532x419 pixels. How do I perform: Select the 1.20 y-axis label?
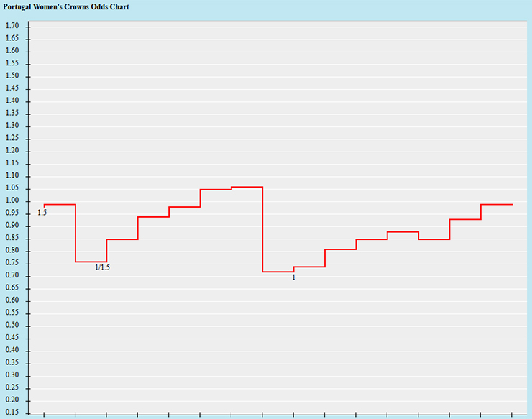pos(12,151)
